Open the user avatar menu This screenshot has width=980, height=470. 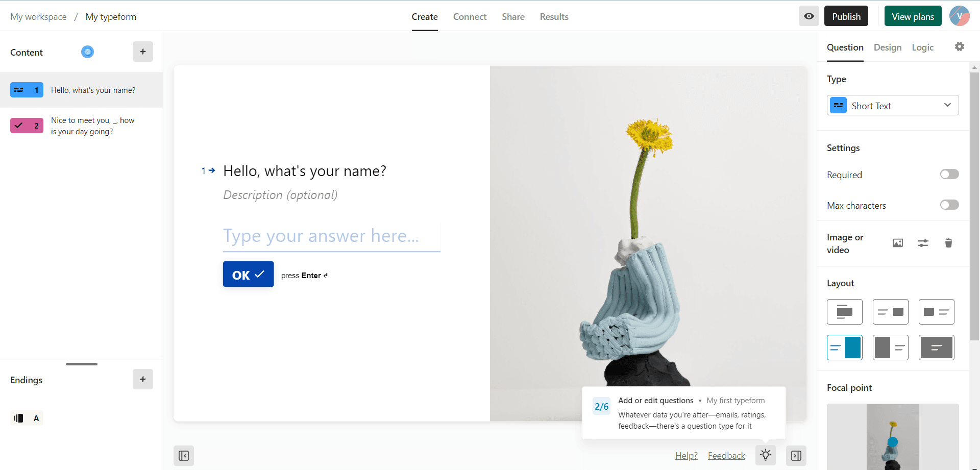[959, 16]
